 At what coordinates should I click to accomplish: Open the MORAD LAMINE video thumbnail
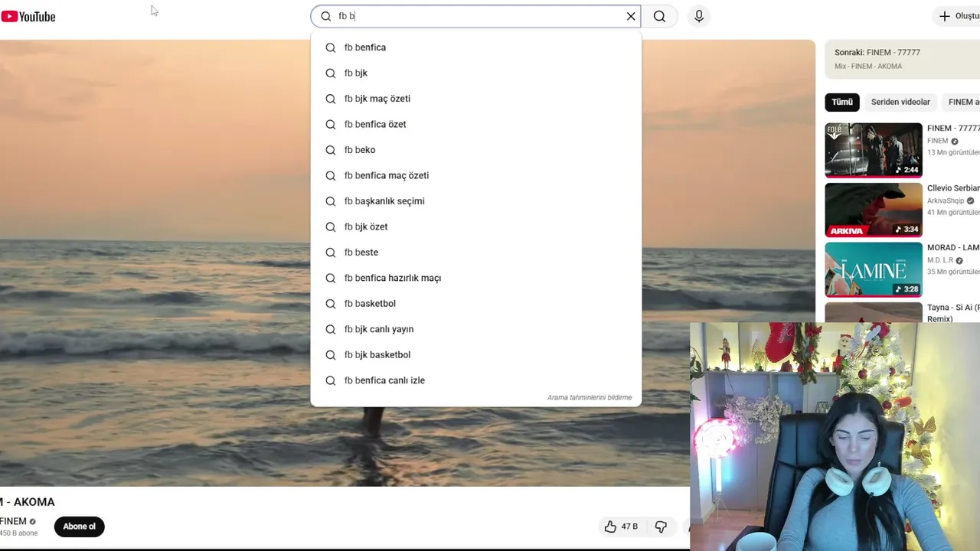pos(874,269)
